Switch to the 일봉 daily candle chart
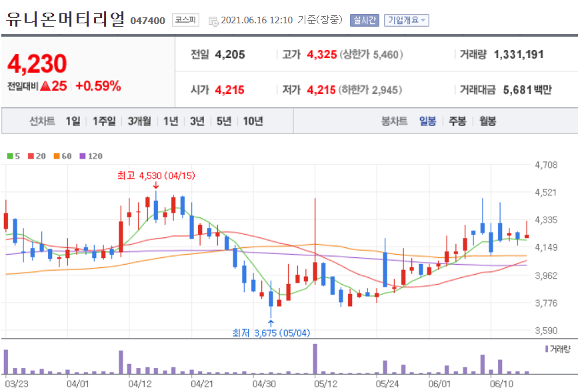The width and height of the screenshot is (578, 392). tap(427, 121)
